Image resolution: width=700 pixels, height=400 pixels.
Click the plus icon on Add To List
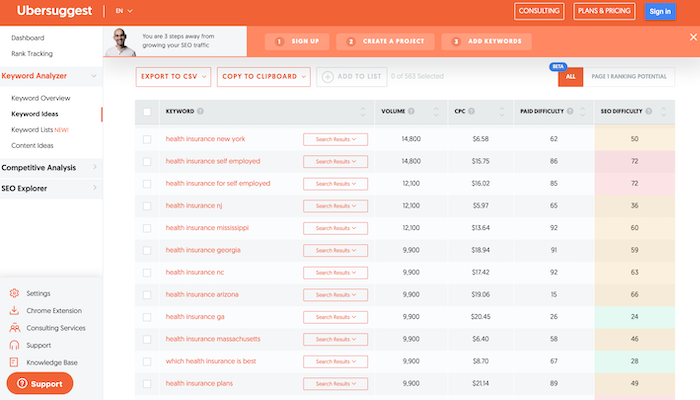[x=328, y=77]
